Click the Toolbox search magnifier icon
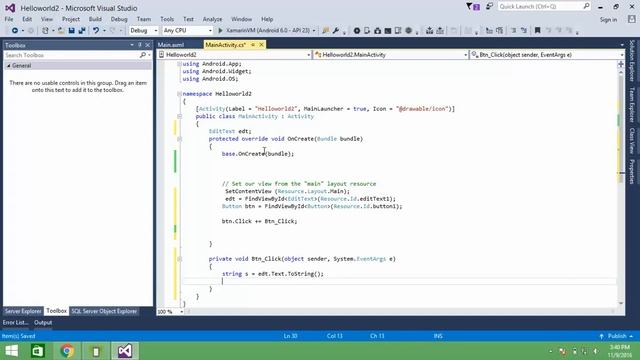640x360 pixels. pos(142,55)
